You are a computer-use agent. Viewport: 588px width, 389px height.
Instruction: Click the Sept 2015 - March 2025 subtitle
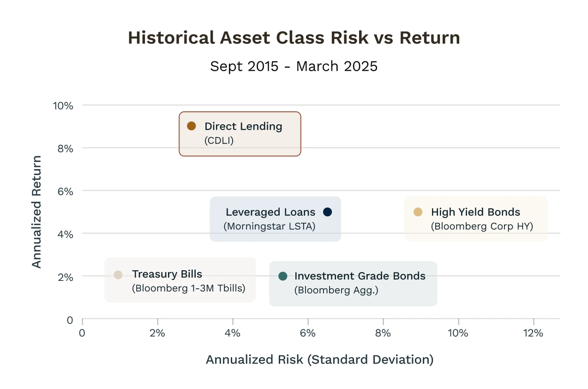(x=294, y=66)
